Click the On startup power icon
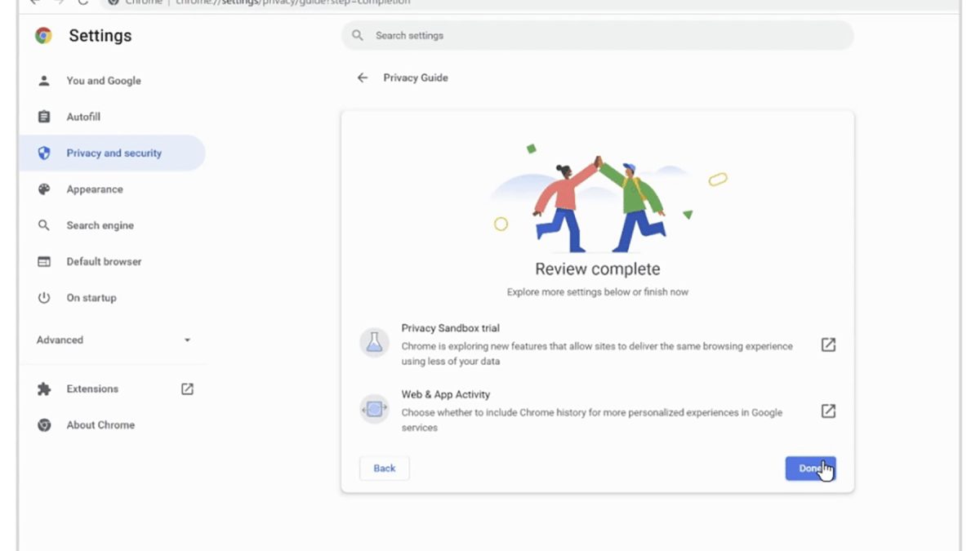The image size is (980, 551). tap(44, 298)
